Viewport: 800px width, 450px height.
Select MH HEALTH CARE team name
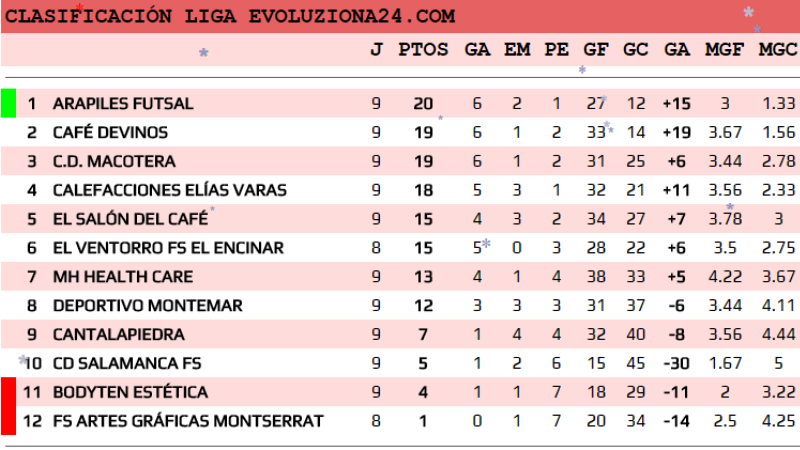(x=122, y=277)
